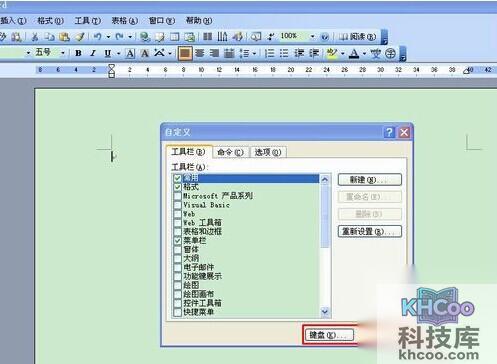Click the 阅读 reading layout button
Screen dimensions: 497x364
coord(357,37)
